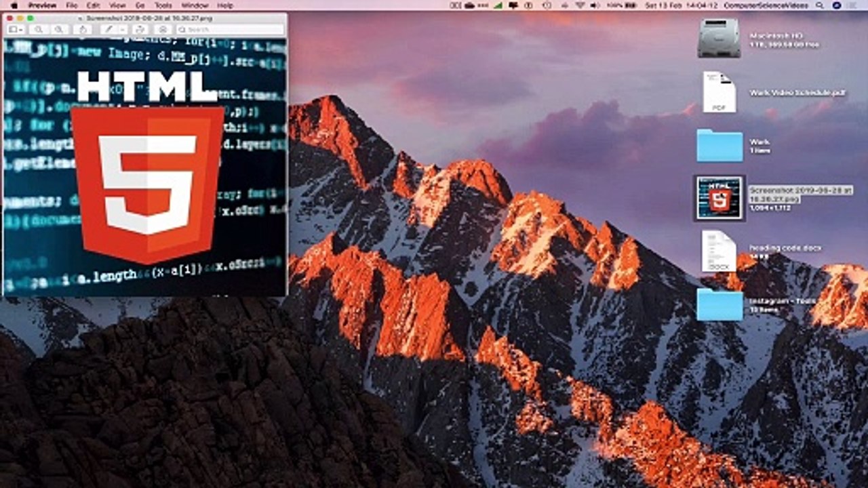Click the HTML5 image in Preview window
This screenshot has height=488, width=868.
(145, 167)
